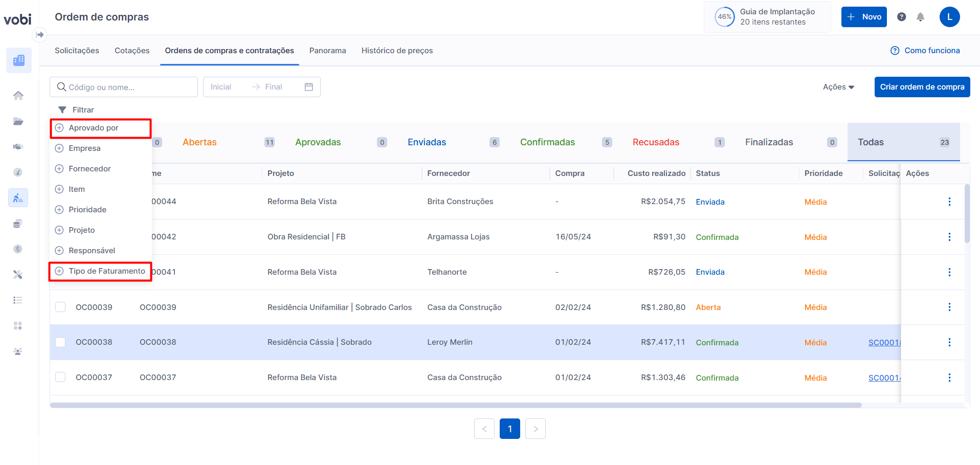Open the help question mark icon
Image resolution: width=980 pixels, height=465 pixels.
[901, 17]
